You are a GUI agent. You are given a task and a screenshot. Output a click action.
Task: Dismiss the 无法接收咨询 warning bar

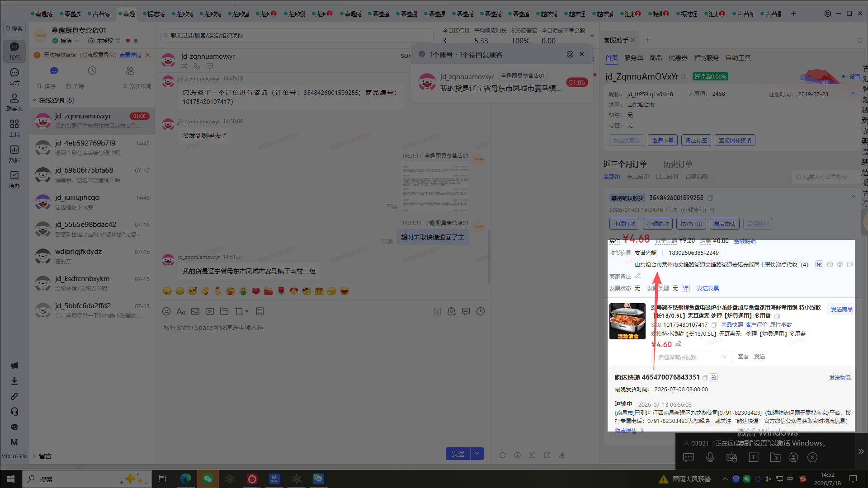click(x=147, y=55)
